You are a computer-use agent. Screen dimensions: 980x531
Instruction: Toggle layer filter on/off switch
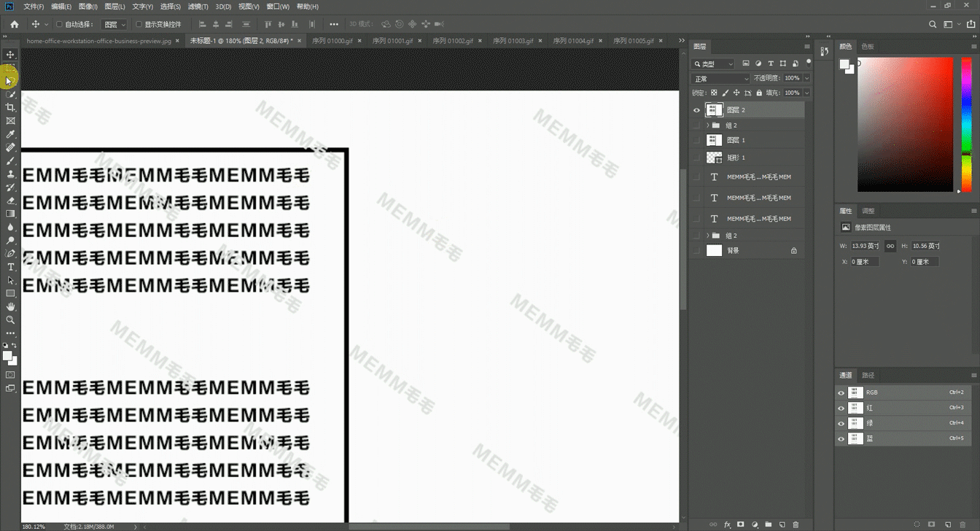tap(809, 62)
